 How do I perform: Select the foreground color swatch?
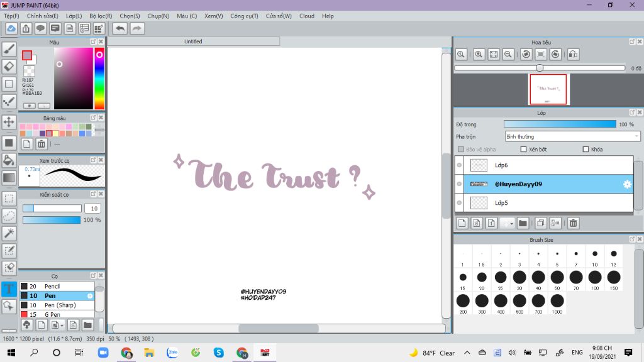point(27,55)
